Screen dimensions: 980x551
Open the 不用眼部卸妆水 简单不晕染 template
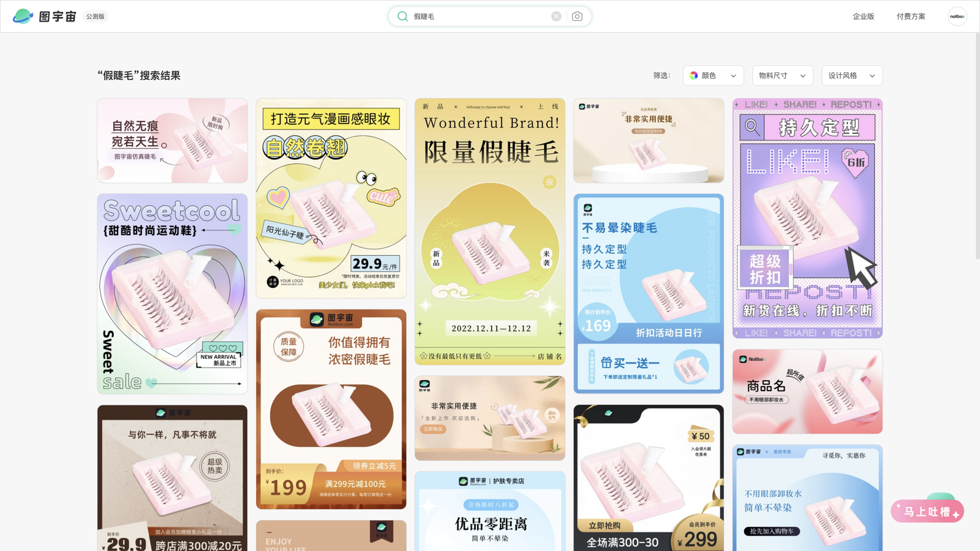[x=808, y=498]
